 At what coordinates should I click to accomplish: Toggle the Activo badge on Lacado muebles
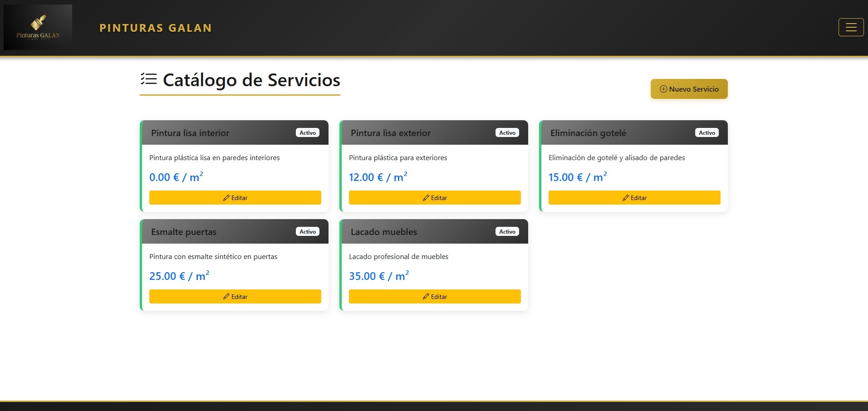[507, 231]
